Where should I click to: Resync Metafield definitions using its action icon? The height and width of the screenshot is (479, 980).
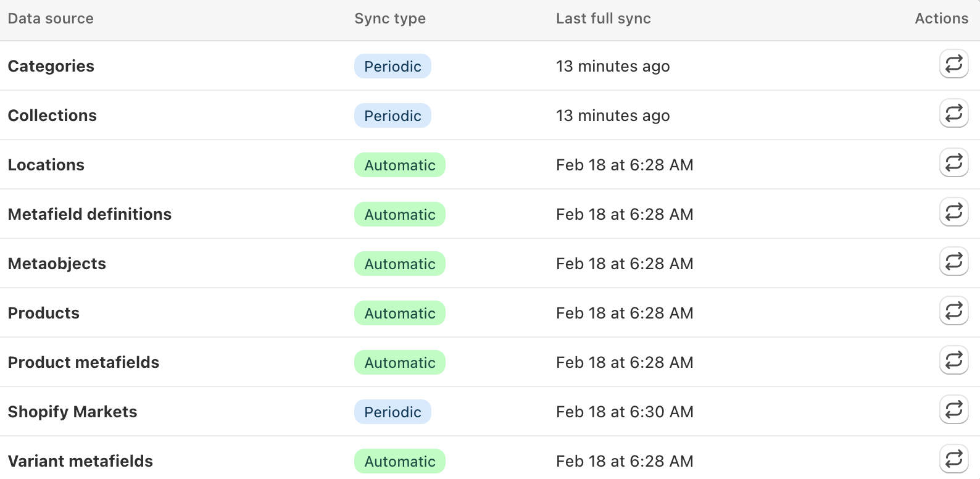953,212
